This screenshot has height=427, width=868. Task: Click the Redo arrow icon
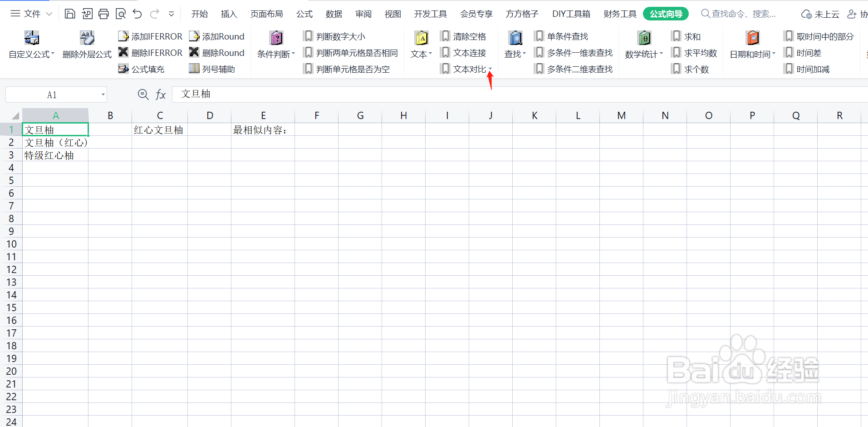[x=155, y=14]
